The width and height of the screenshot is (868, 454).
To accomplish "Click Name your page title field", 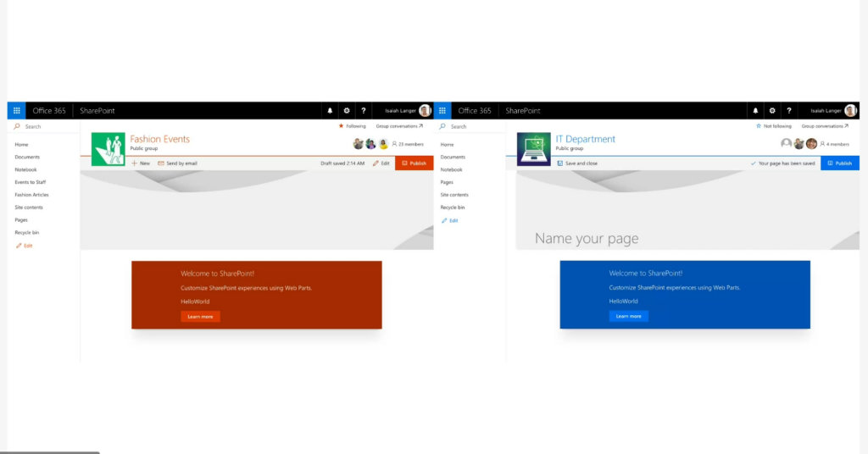I will pos(587,238).
